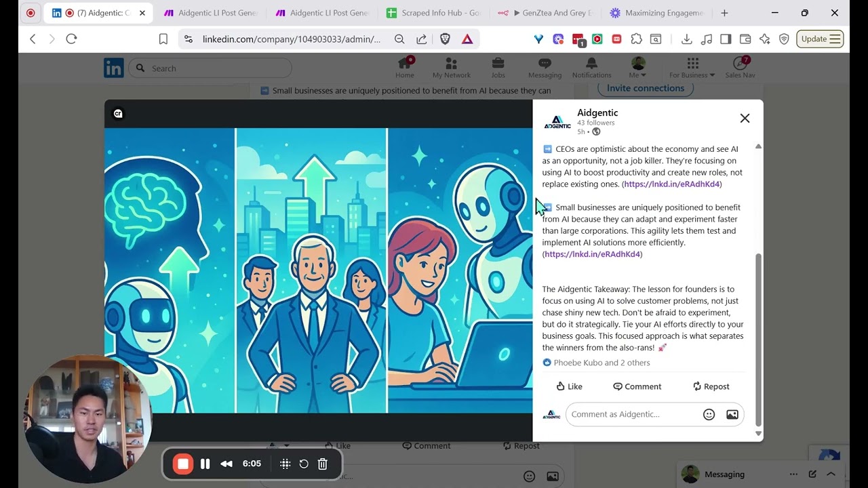
Task: Click the zoom magnifier icon in address bar
Action: (399, 39)
